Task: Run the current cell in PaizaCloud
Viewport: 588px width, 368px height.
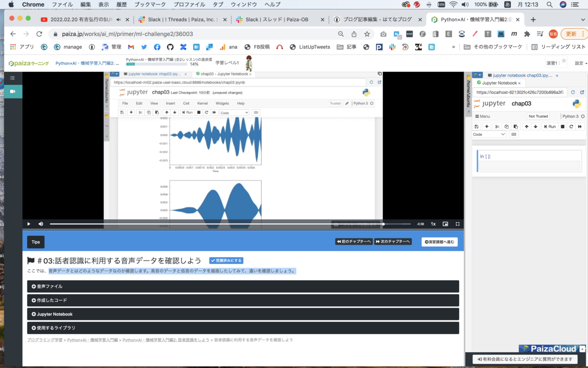Action: click(x=549, y=126)
